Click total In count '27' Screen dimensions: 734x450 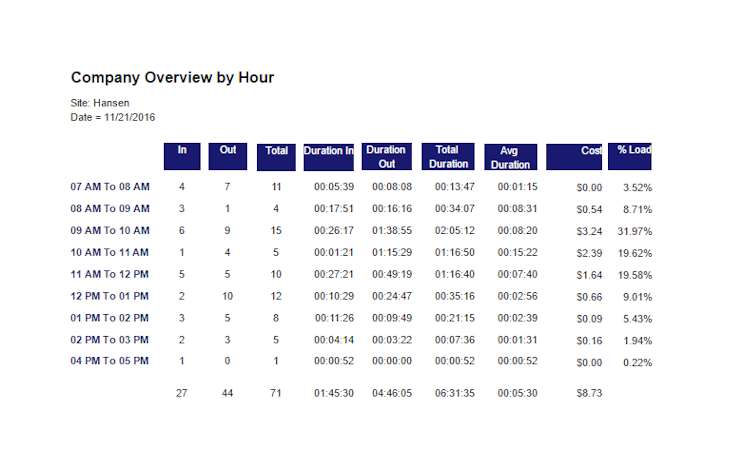pyautogui.click(x=182, y=393)
